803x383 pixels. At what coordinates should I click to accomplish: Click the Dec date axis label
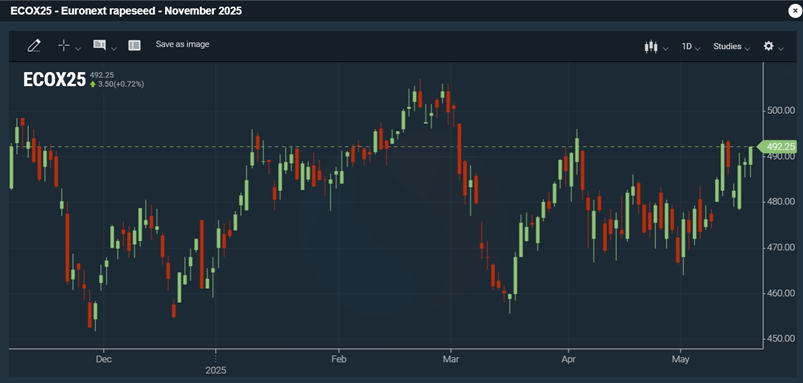tap(103, 359)
